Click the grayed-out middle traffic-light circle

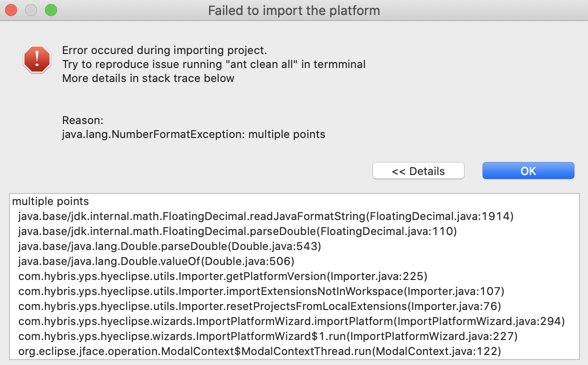30,10
